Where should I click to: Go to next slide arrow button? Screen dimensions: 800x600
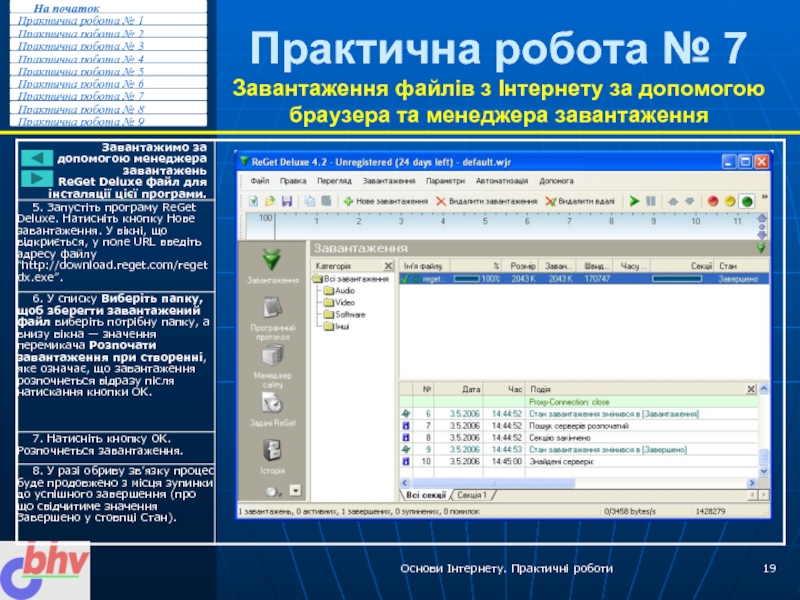point(37,179)
